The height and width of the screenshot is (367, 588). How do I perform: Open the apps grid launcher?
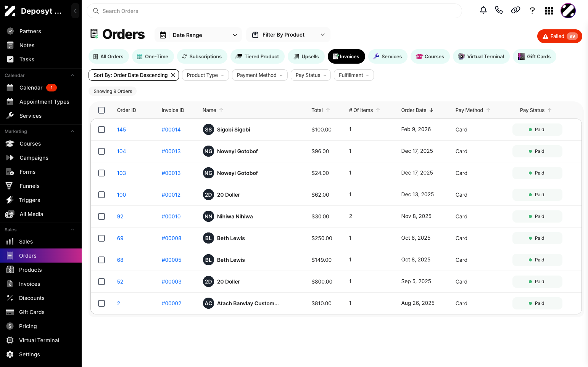(x=549, y=11)
